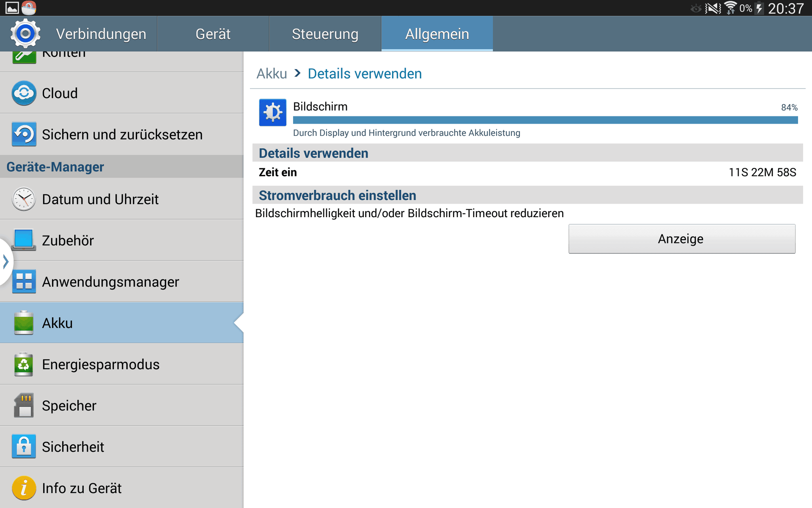Tap the Wi-Fi status icon

click(x=730, y=8)
